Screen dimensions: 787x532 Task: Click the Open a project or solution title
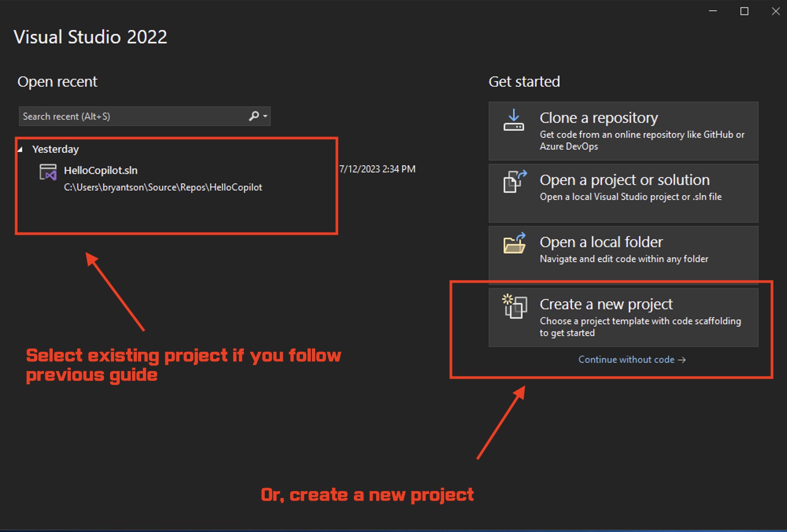(624, 180)
